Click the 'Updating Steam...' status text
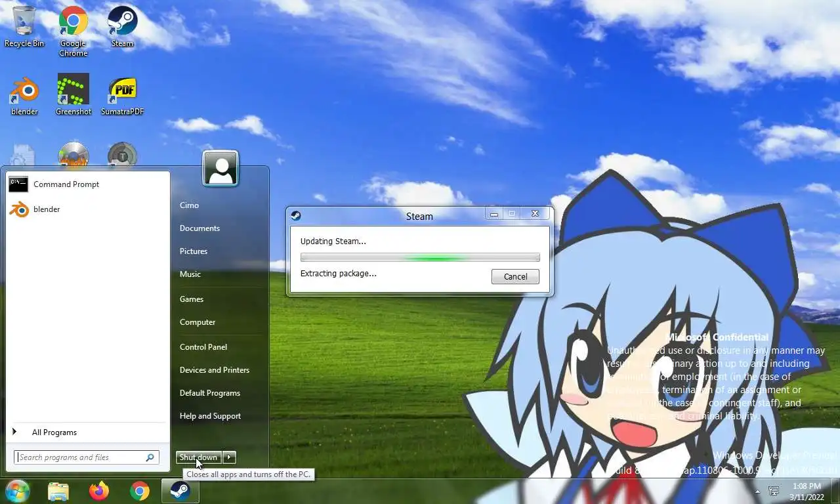 (333, 241)
